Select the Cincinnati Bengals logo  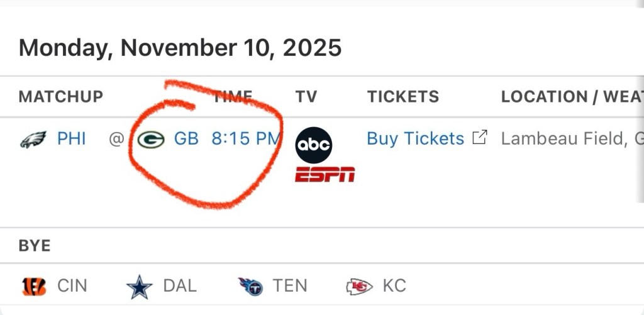(33, 286)
